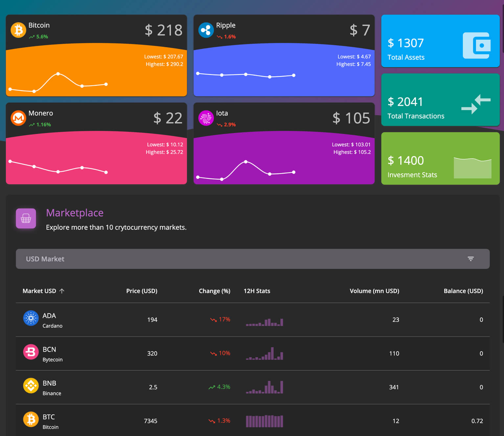
Task: Click the ADA price value 194
Action: pyautogui.click(x=152, y=320)
